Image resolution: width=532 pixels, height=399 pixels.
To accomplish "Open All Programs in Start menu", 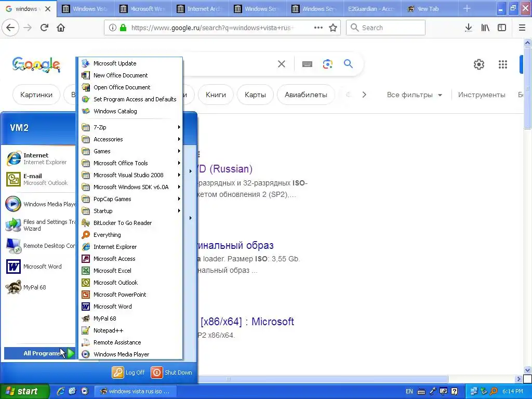I will click(39, 353).
